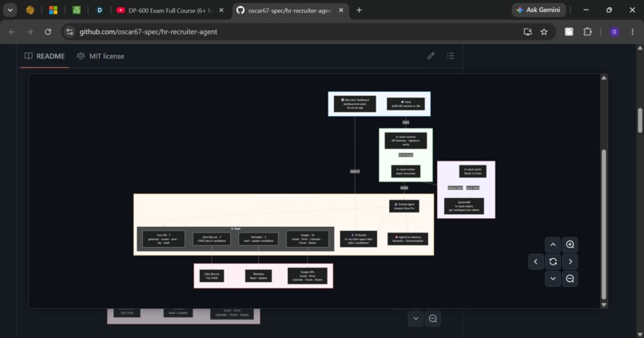Click the Core HR · 7 tools node
This screenshot has height=338, width=644.
point(164,239)
